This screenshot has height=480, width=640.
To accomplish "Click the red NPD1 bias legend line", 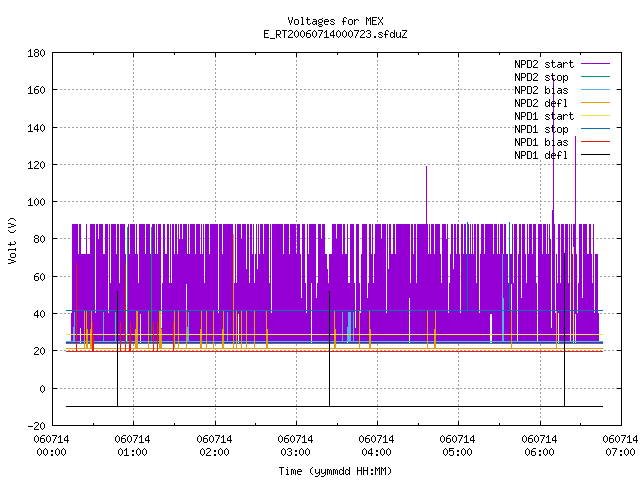I will pyautogui.click(x=595, y=142).
